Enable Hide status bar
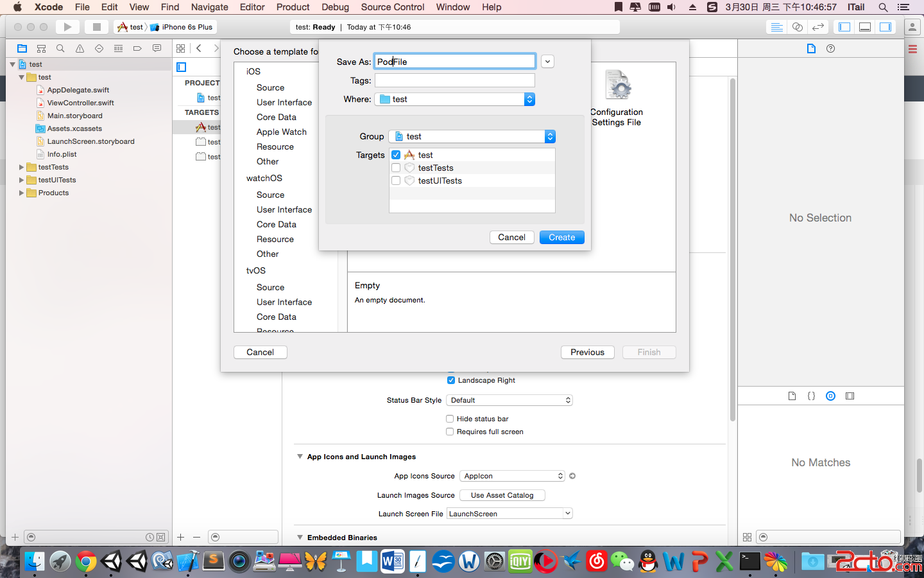924x578 pixels. pyautogui.click(x=450, y=419)
